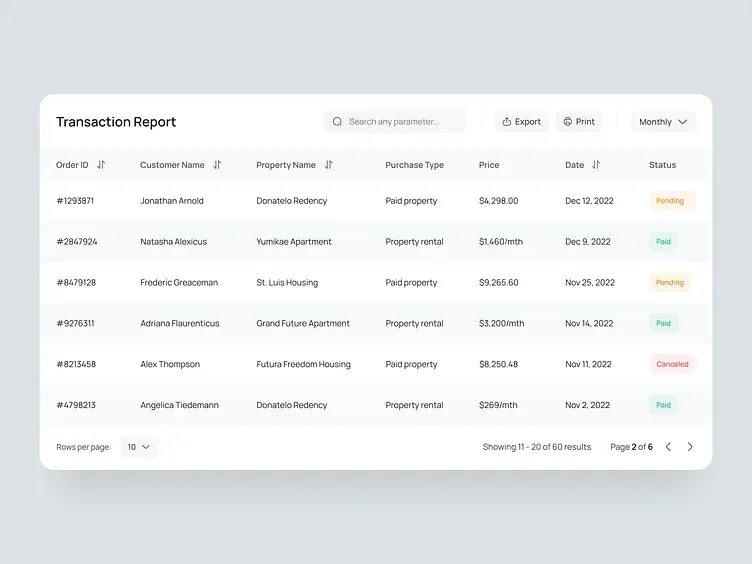Click Donatelo Redency in Angelica Tiedemann row

click(292, 405)
